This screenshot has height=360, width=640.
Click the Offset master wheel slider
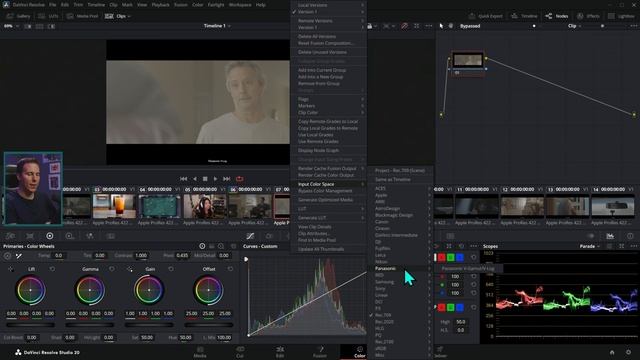coord(209,325)
